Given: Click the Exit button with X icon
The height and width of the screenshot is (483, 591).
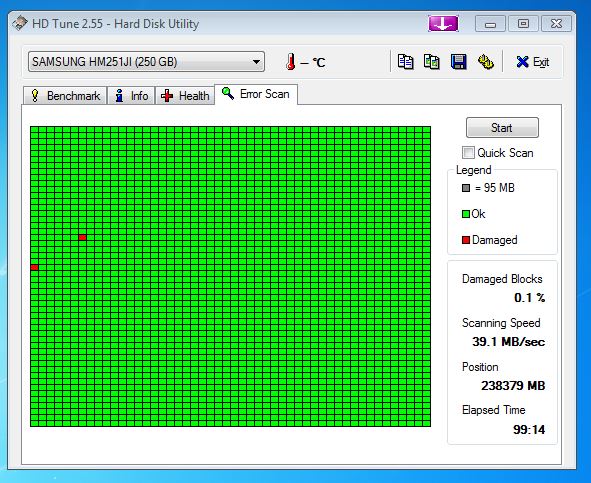Looking at the screenshot, I should click(x=533, y=62).
